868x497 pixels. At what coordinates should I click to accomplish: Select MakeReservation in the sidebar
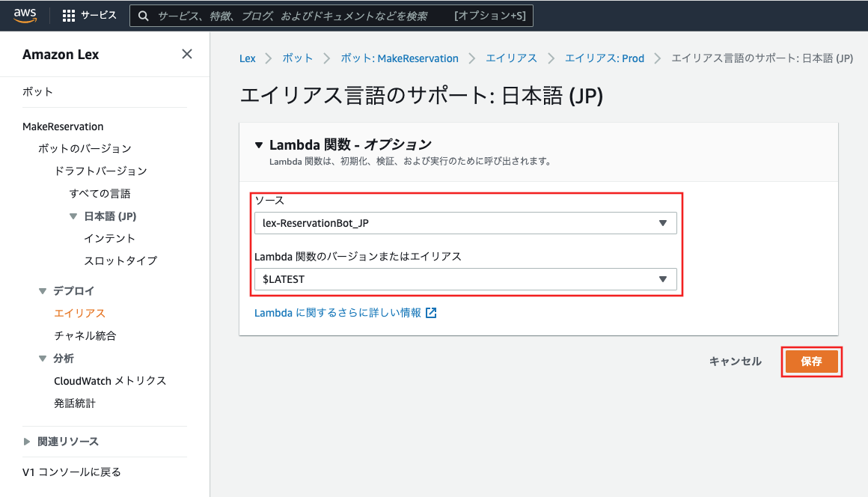click(63, 126)
